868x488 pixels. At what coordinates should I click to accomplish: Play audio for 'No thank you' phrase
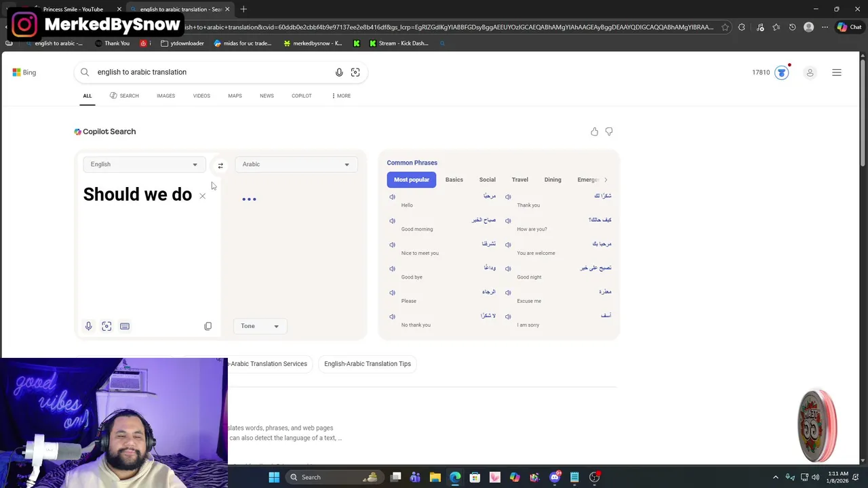click(x=392, y=317)
